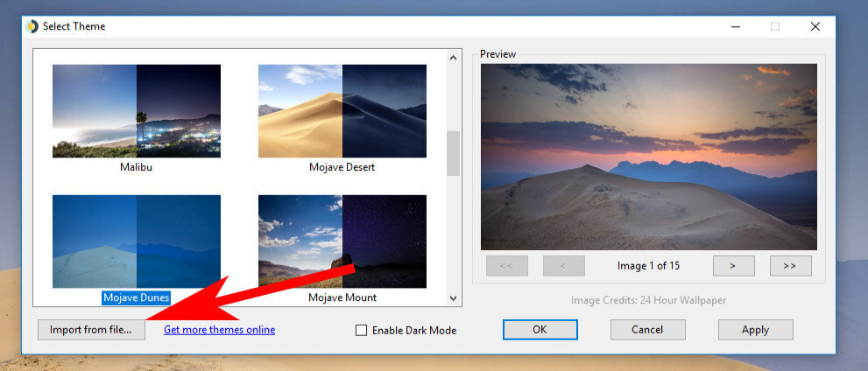Click the highlighted Mojave Dunes label

(136, 297)
